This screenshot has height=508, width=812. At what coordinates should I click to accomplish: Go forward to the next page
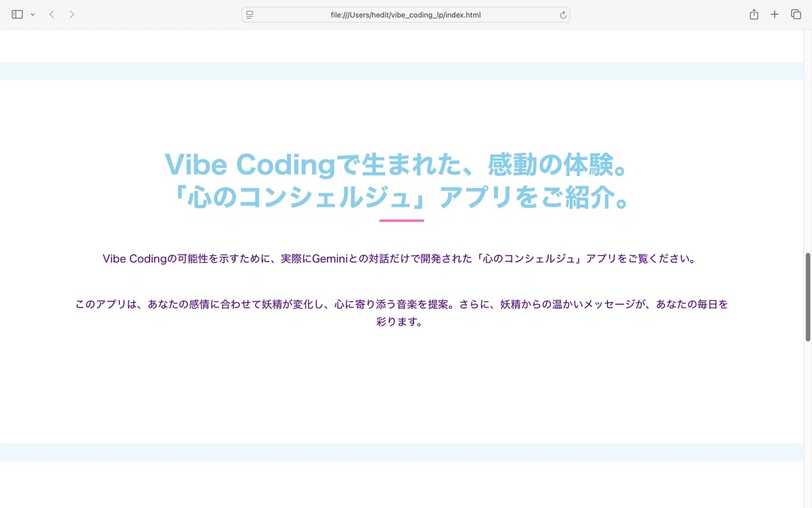[x=72, y=14]
